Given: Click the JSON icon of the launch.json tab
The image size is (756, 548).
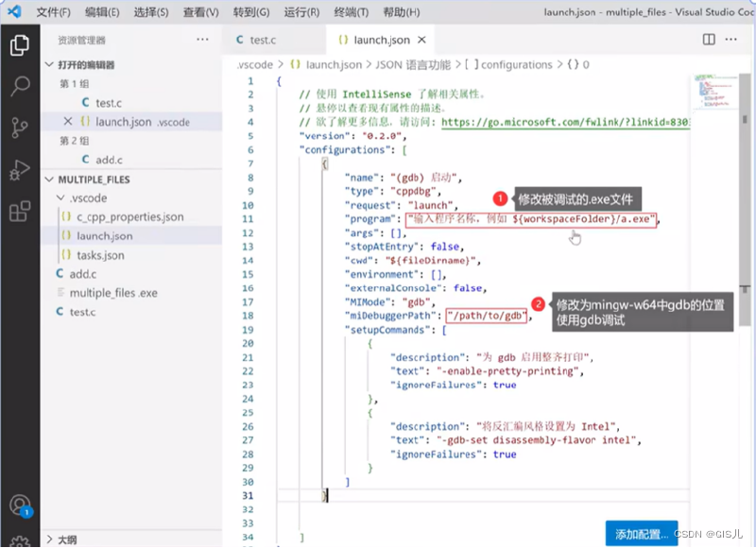Looking at the screenshot, I should [343, 40].
